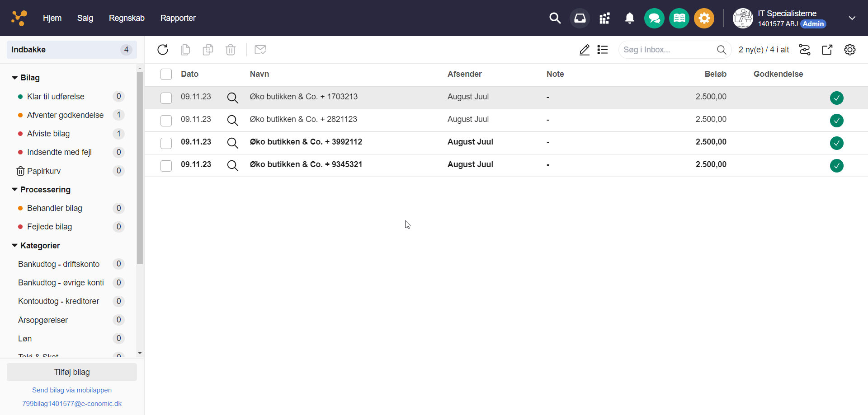Click the envelope send icon in toolbar
Viewport: 868px width, 415px height.
coord(260,50)
